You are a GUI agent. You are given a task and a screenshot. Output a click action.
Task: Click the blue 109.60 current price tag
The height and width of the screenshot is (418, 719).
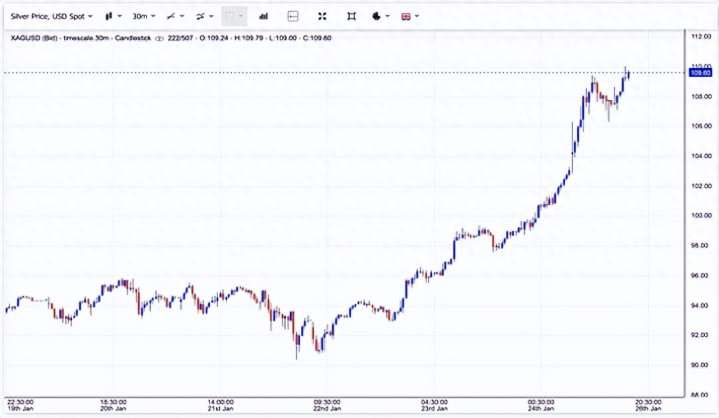coord(699,72)
